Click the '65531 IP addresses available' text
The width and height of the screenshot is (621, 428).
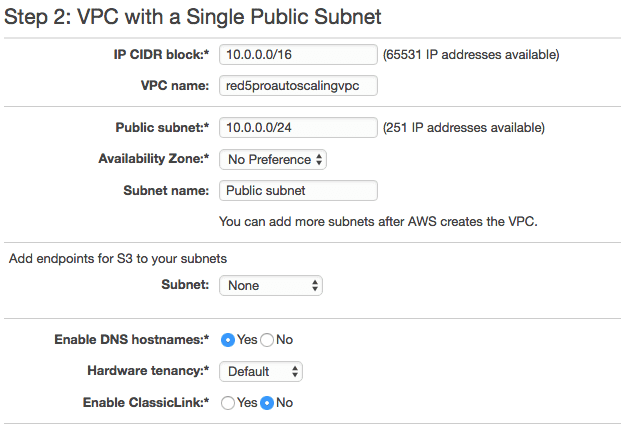[x=471, y=54]
